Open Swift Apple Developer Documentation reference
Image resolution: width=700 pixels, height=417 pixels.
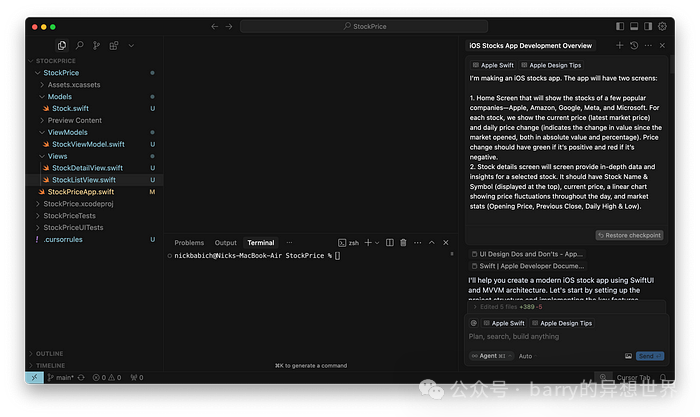pos(528,266)
